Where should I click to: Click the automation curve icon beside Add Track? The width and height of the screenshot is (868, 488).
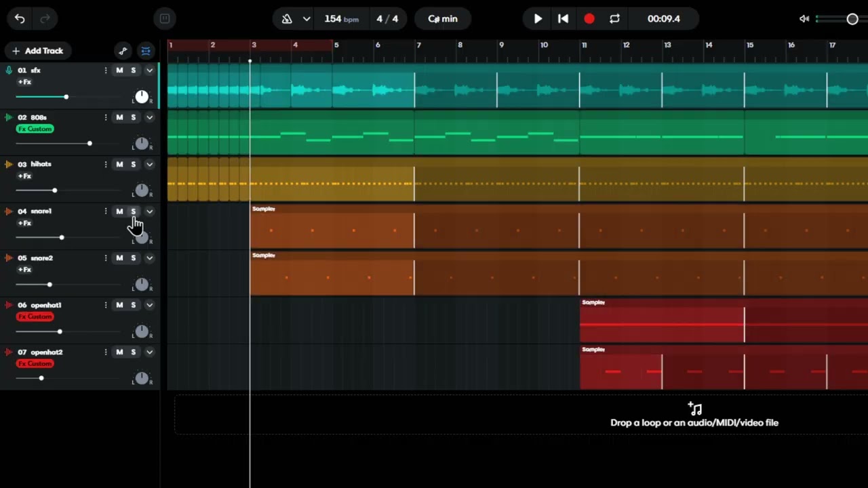123,51
